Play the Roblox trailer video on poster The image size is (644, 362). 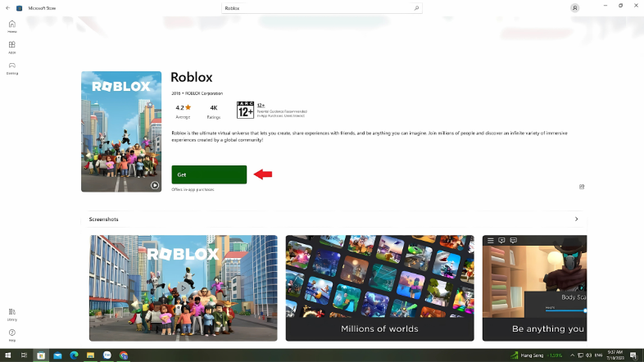click(x=154, y=185)
